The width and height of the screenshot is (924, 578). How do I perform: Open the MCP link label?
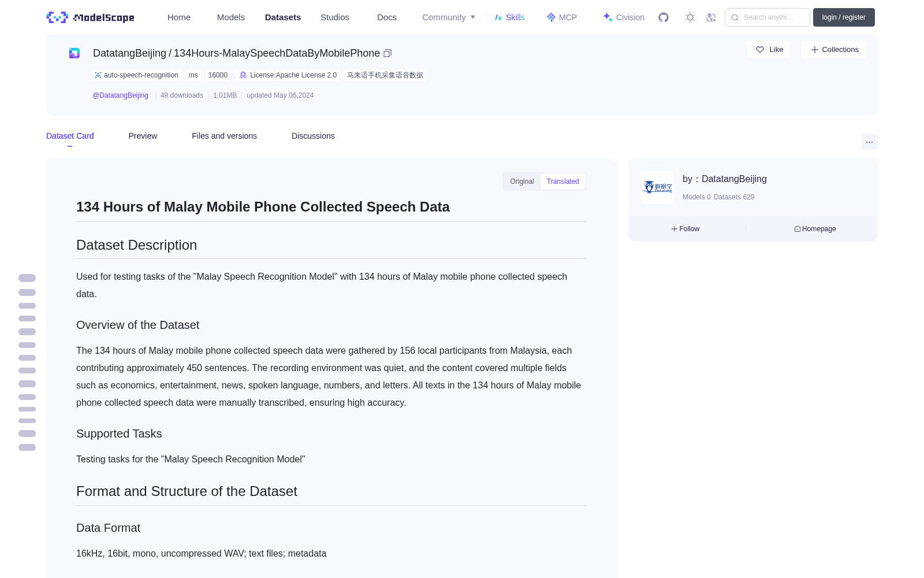pos(568,17)
